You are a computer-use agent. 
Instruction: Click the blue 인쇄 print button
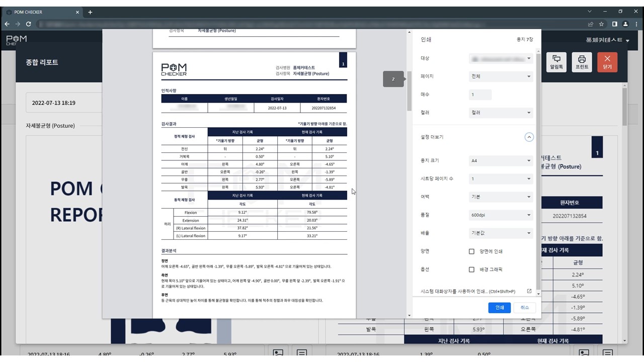click(x=499, y=307)
